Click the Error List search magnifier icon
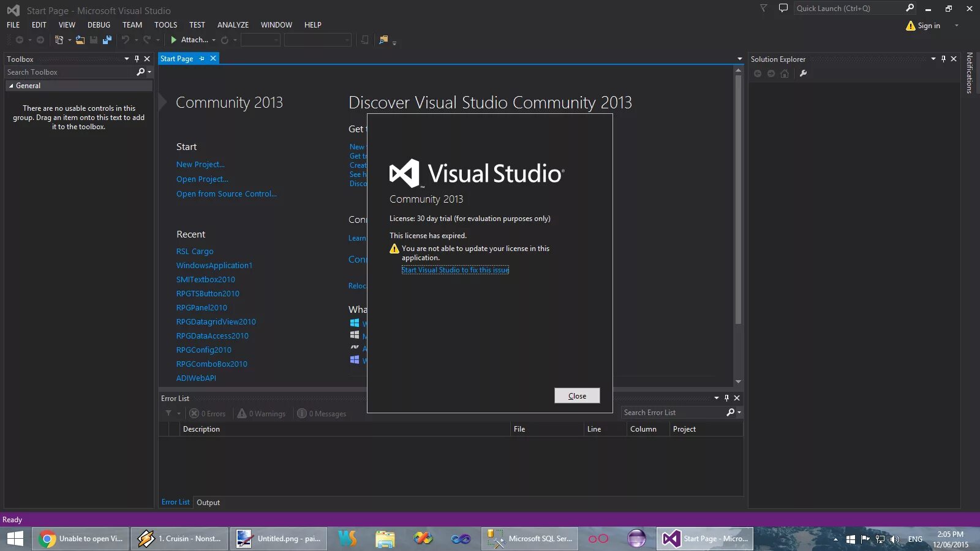Viewport: 980px width, 551px height. pyautogui.click(x=730, y=413)
